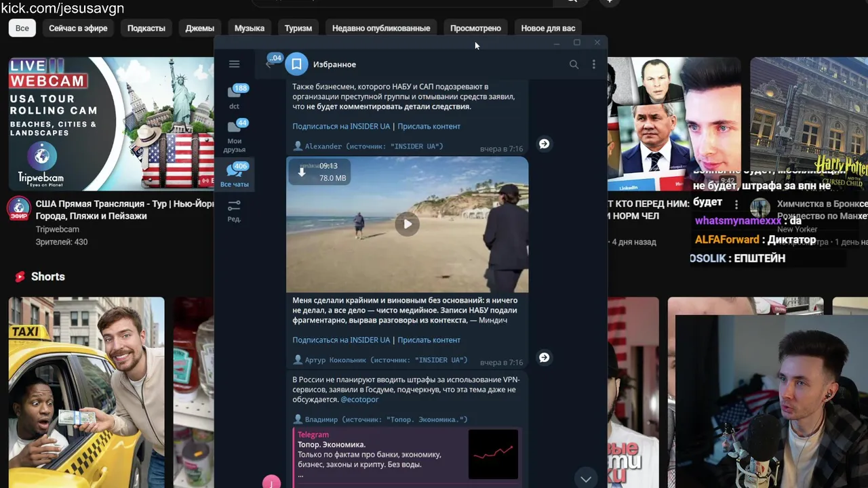Image resolution: width=868 pixels, height=488 pixels.
Task: Open Подписаться на INSIDER UA under video
Action: 341,340
